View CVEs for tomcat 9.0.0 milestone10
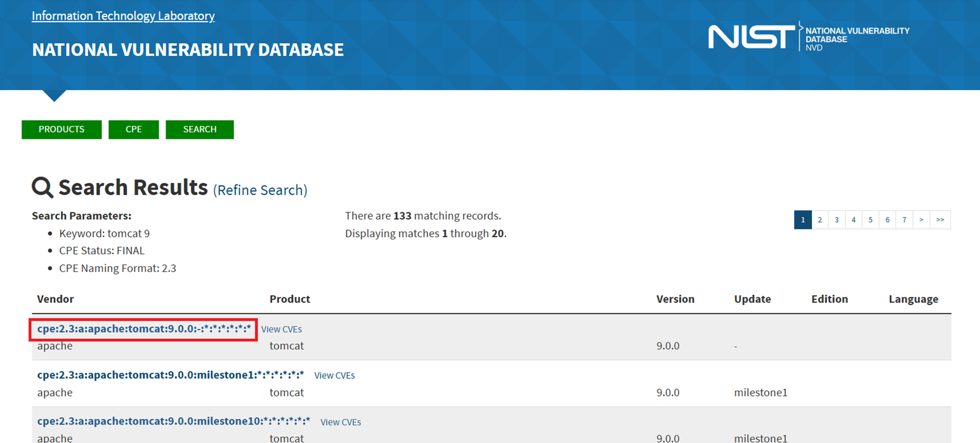The height and width of the screenshot is (443, 980). 341,422
